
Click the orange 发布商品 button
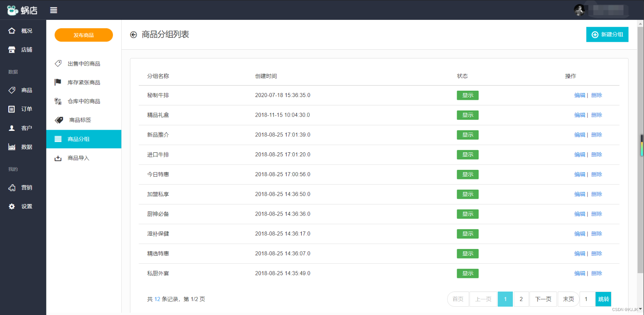[84, 35]
